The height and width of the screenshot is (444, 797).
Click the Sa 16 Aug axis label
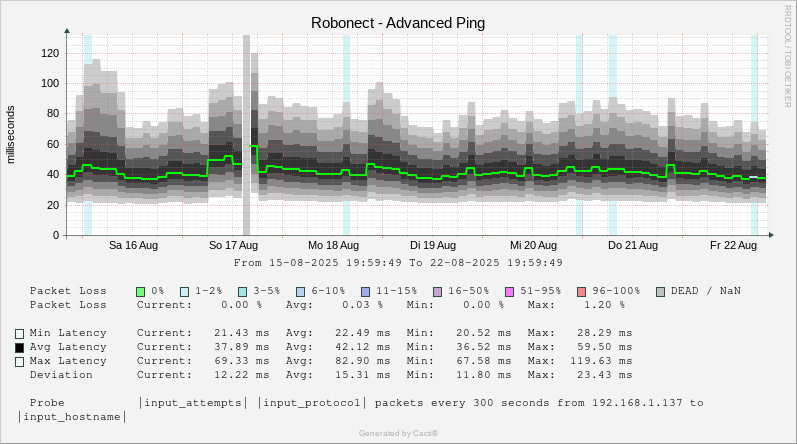(x=133, y=245)
